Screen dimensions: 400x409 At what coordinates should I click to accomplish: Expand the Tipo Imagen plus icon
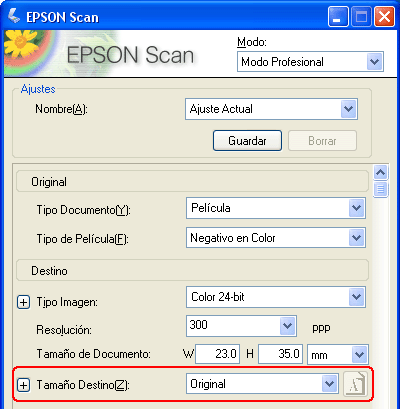(23, 302)
